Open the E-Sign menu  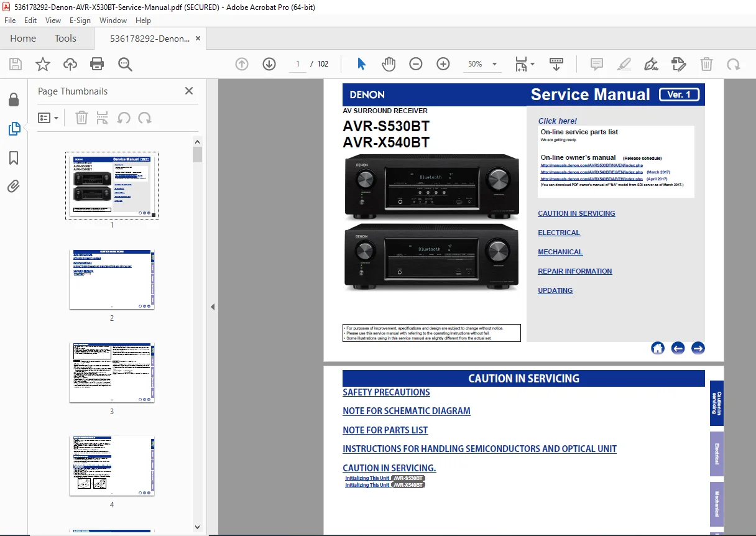80,20
